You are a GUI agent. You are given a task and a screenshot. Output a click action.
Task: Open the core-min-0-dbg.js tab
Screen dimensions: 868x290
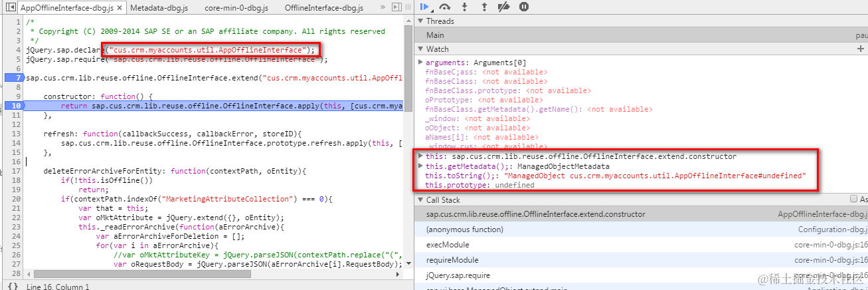pos(236,8)
